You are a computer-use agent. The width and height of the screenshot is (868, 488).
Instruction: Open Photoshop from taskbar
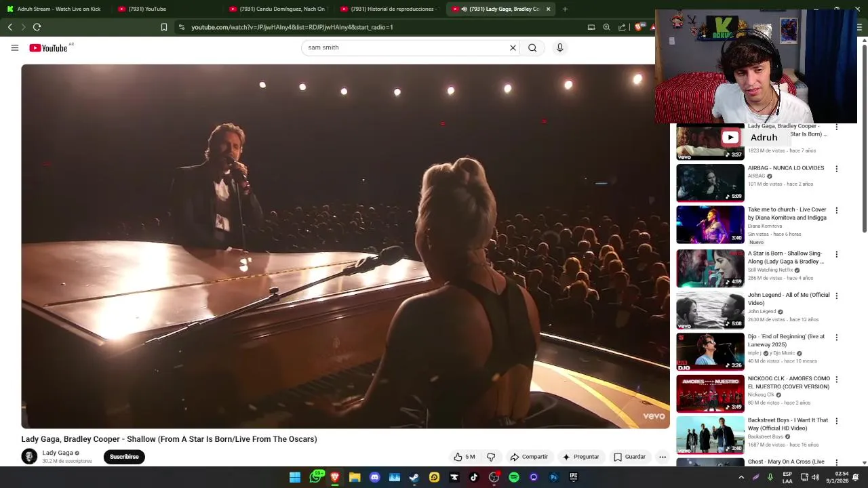pos(553,477)
